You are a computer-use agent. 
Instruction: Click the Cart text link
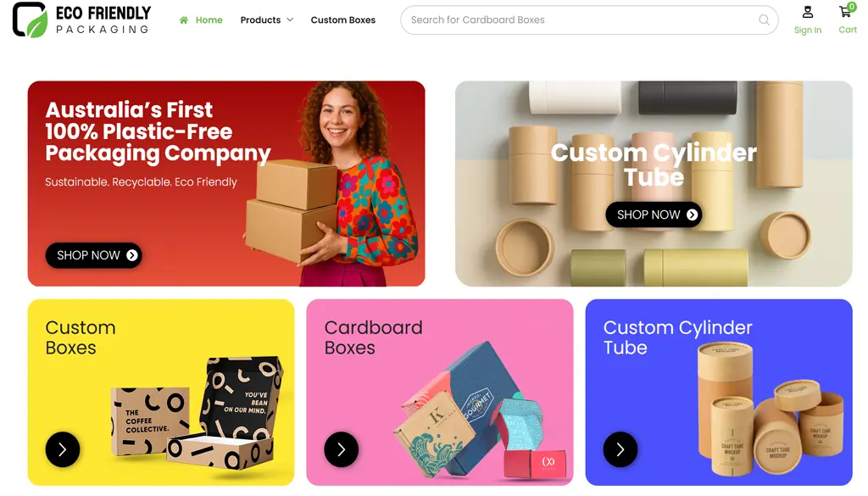click(x=848, y=30)
